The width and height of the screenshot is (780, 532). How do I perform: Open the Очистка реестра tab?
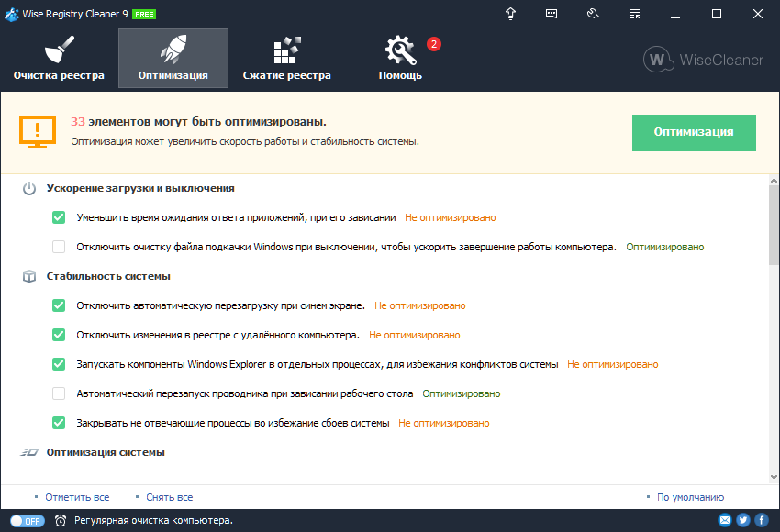pyautogui.click(x=59, y=58)
